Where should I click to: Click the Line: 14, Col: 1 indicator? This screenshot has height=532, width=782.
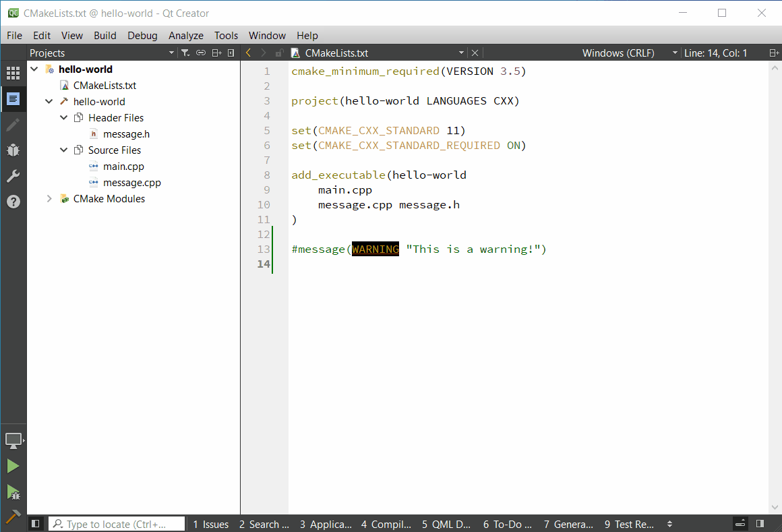[x=715, y=53]
